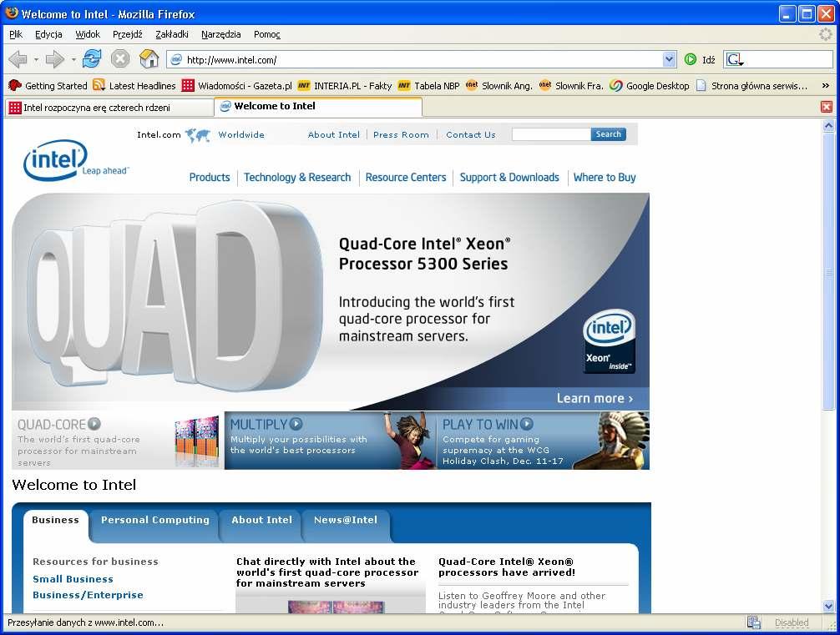Viewport: 840px width, 635px height.
Task: Click the Intel Leap ahead logo
Action: tap(75, 160)
